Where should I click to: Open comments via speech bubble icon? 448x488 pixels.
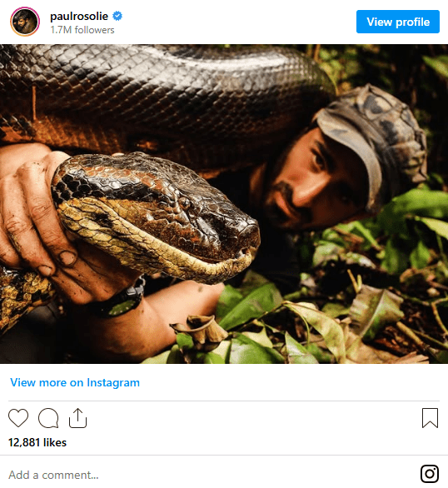click(48, 418)
